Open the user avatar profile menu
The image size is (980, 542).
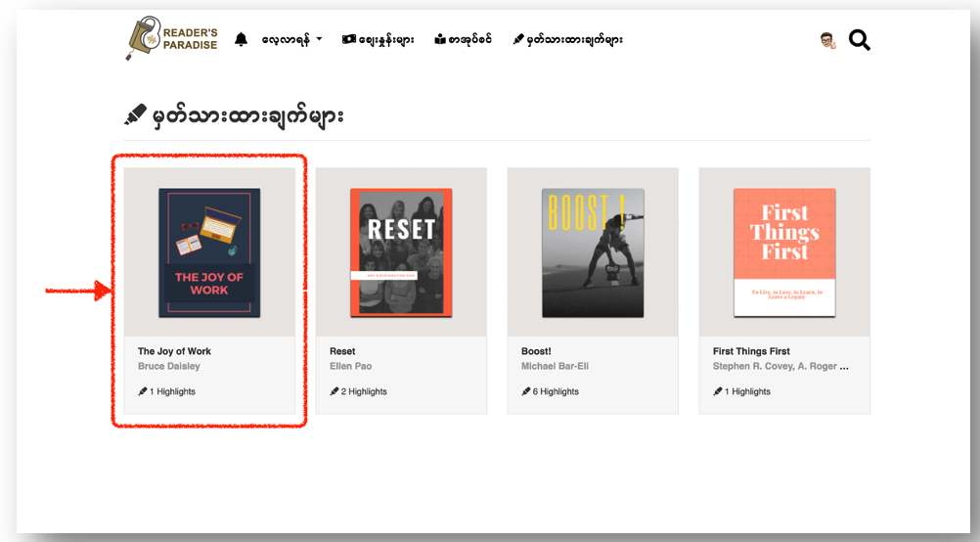pos(827,40)
